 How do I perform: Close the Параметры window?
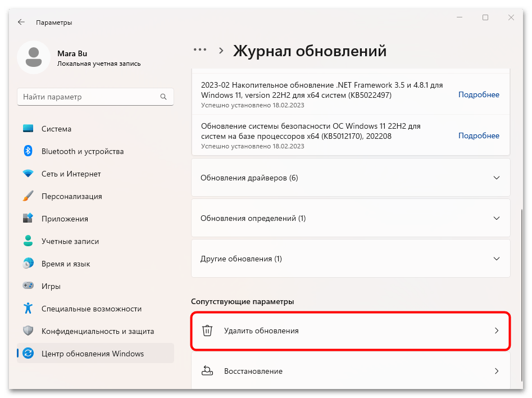(511, 17)
